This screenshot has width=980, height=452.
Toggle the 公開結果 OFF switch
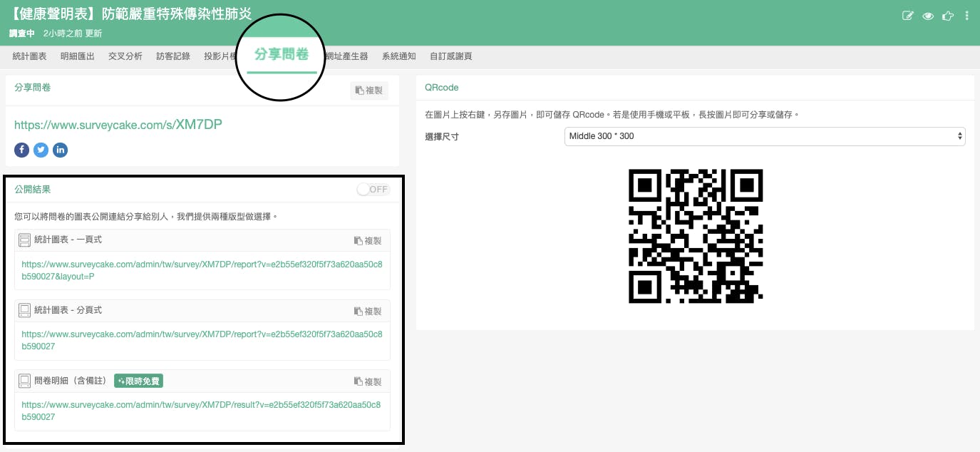pos(373,190)
